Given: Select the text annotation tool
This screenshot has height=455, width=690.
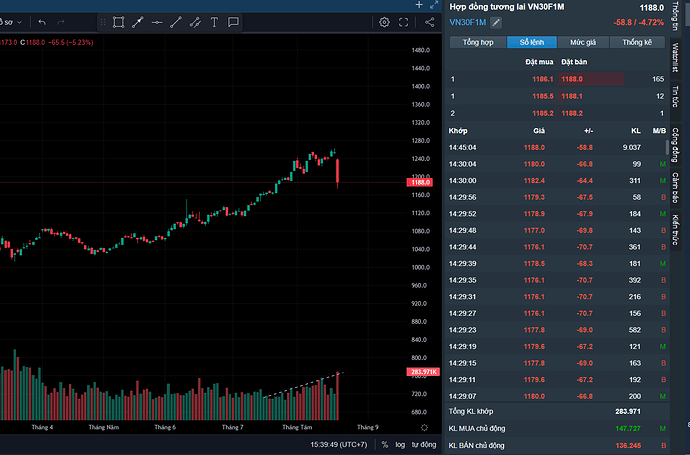Looking at the screenshot, I should pyautogui.click(x=214, y=22).
